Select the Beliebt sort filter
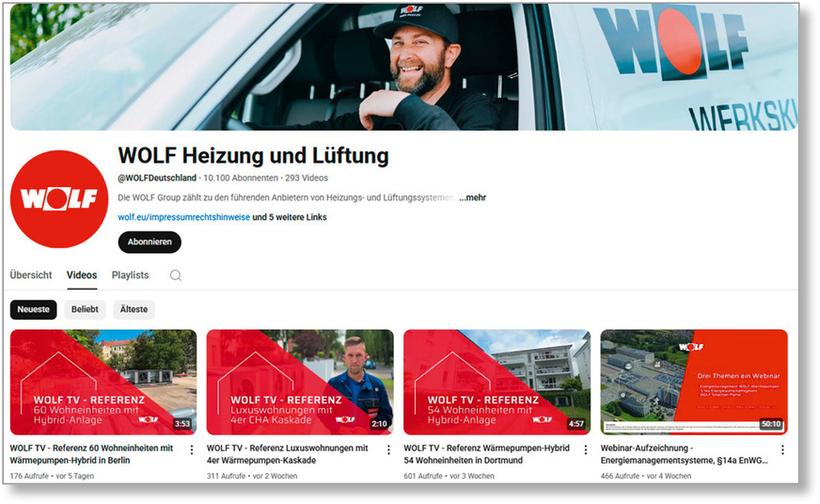The height and width of the screenshot is (504, 820). click(x=85, y=309)
